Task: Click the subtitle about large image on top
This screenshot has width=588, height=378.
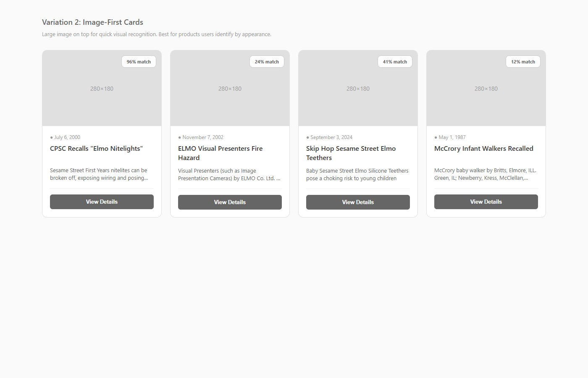Action: click(x=157, y=34)
